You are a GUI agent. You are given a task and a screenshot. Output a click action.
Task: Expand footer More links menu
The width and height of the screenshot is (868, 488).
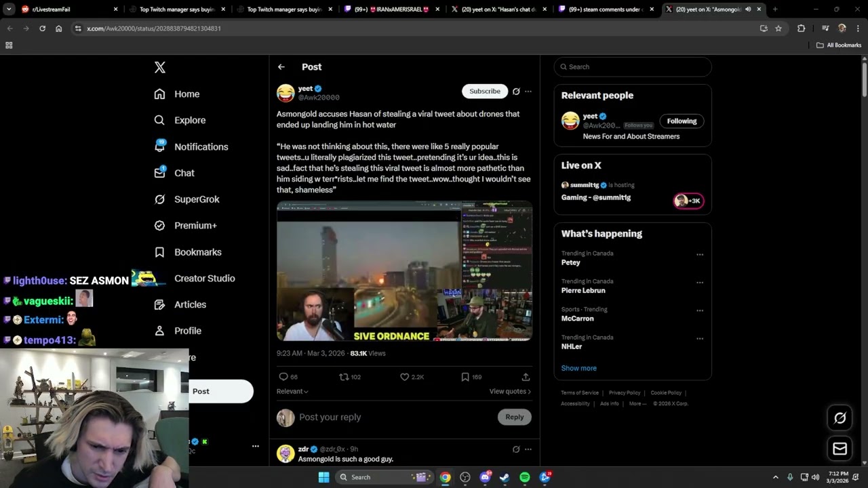pyautogui.click(x=637, y=404)
